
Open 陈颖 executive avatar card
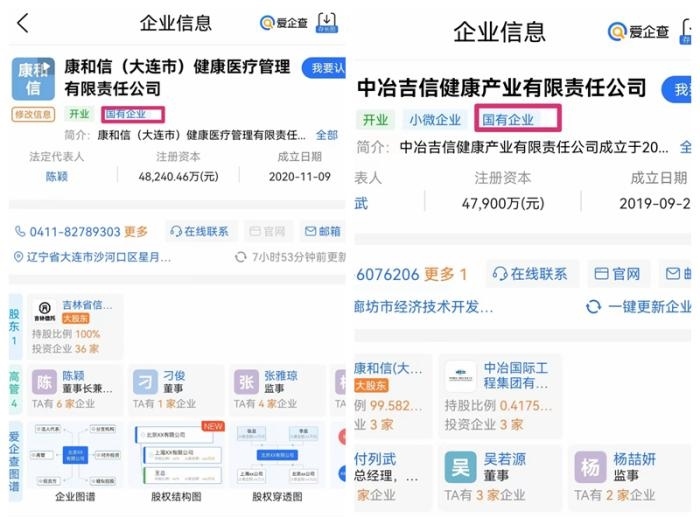pyautogui.click(x=46, y=382)
